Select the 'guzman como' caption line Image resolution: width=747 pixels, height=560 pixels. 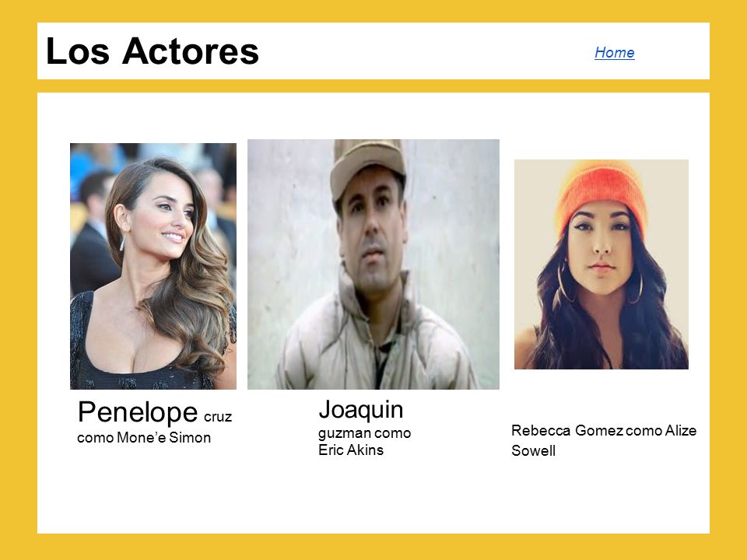(364, 433)
